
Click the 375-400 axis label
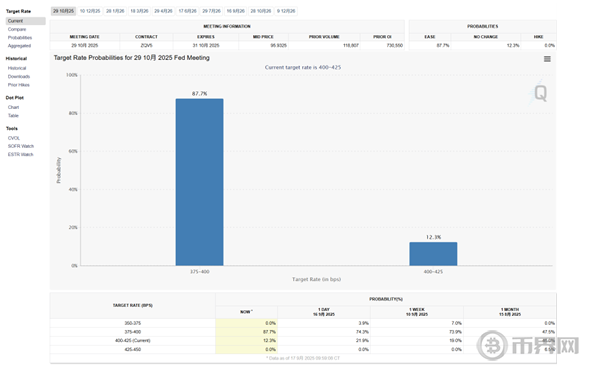(x=200, y=272)
